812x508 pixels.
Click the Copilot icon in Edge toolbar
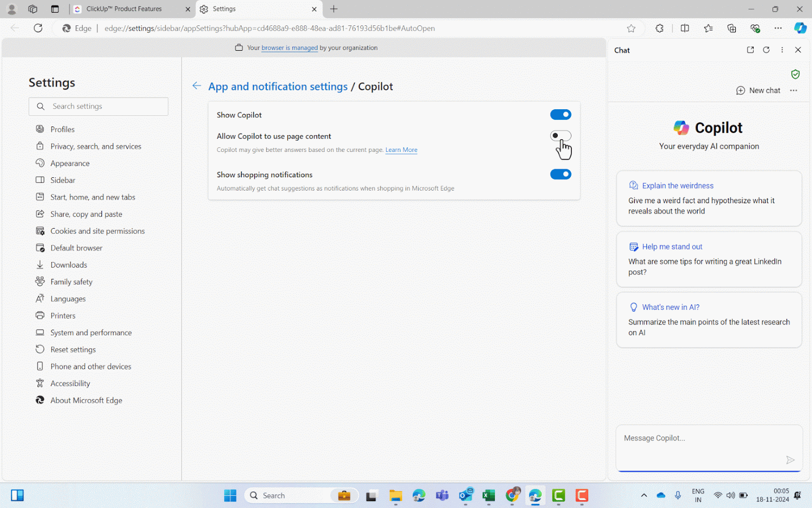coord(800,28)
